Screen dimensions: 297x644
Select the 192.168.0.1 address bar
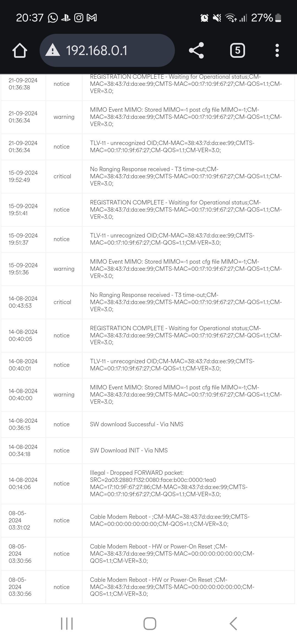click(x=107, y=50)
